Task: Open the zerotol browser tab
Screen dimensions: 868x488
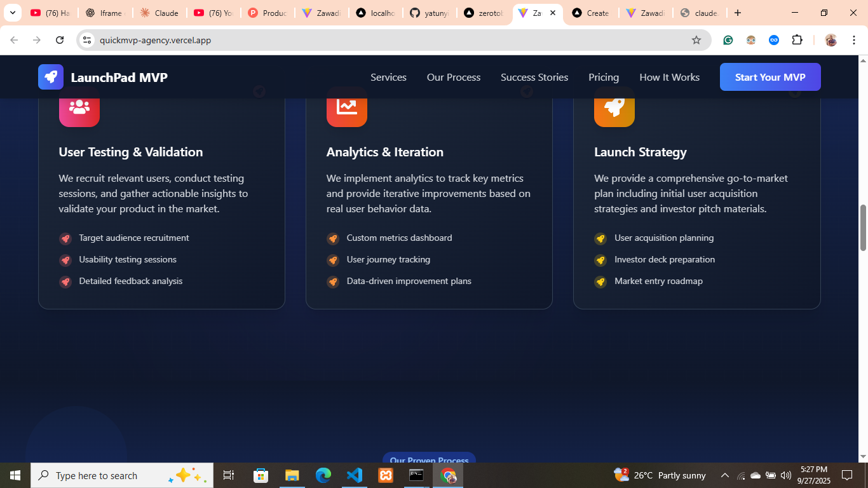Action: [x=484, y=13]
